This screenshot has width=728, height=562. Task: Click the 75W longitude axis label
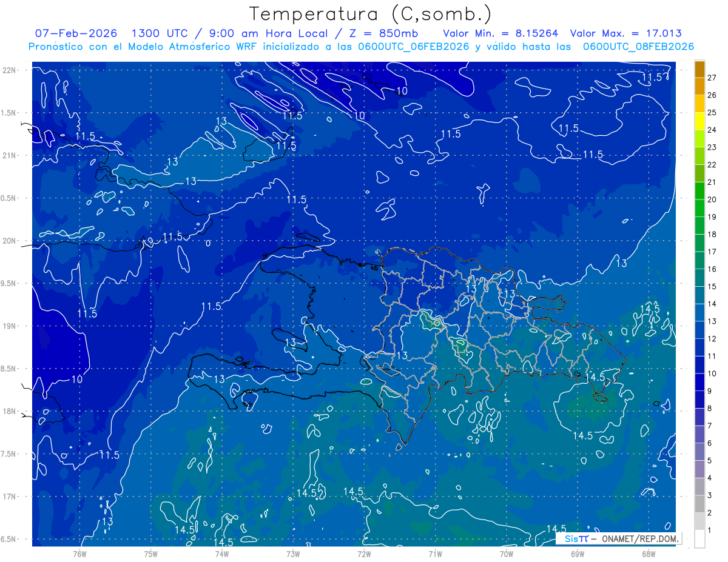pos(151,554)
